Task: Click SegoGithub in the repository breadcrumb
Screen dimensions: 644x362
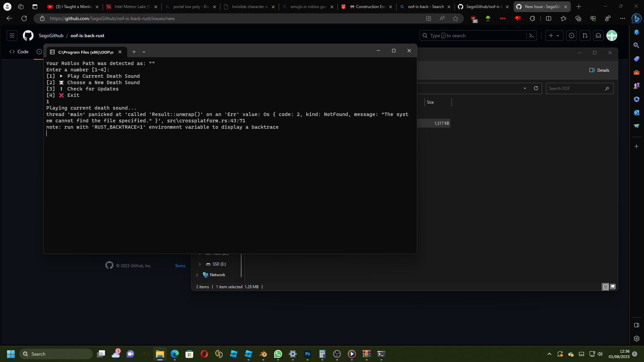Action: [x=51, y=36]
